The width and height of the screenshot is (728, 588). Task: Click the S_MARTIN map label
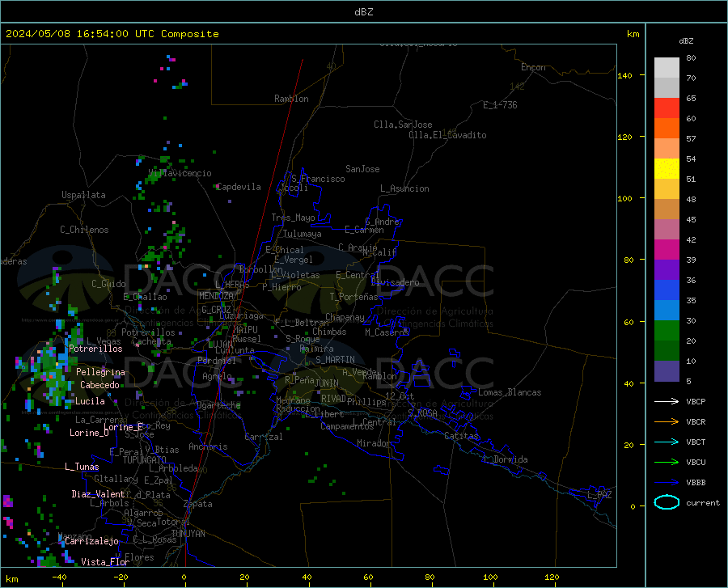click(335, 360)
